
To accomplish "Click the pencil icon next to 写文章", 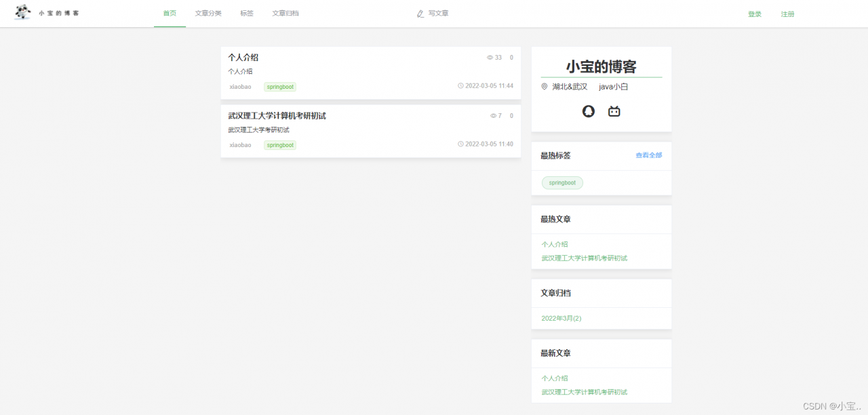I will (420, 13).
